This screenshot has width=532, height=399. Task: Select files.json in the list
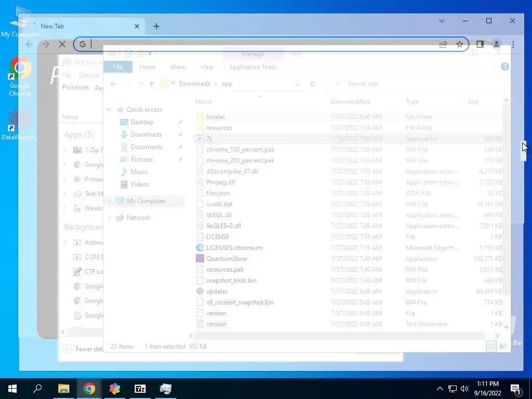pos(218,193)
